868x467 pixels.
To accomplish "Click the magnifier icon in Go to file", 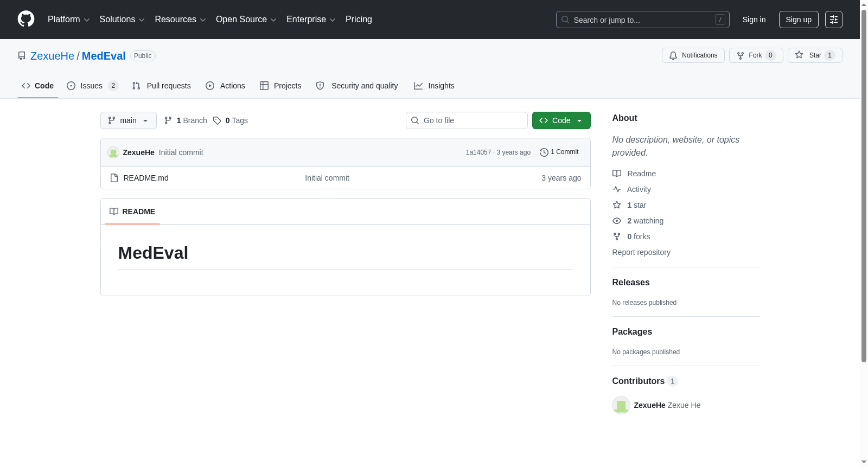I will coord(415,120).
